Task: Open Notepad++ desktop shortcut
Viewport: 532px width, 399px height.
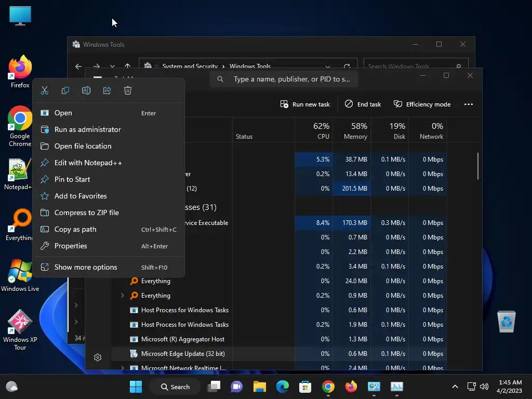Action: [18, 174]
